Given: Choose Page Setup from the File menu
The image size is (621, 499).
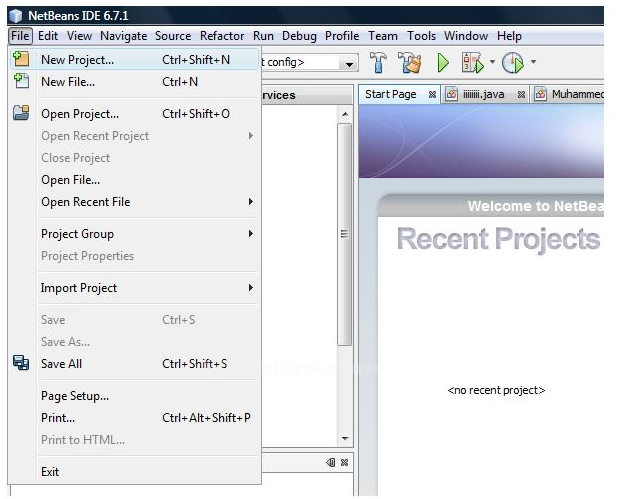Looking at the screenshot, I should (x=75, y=396).
